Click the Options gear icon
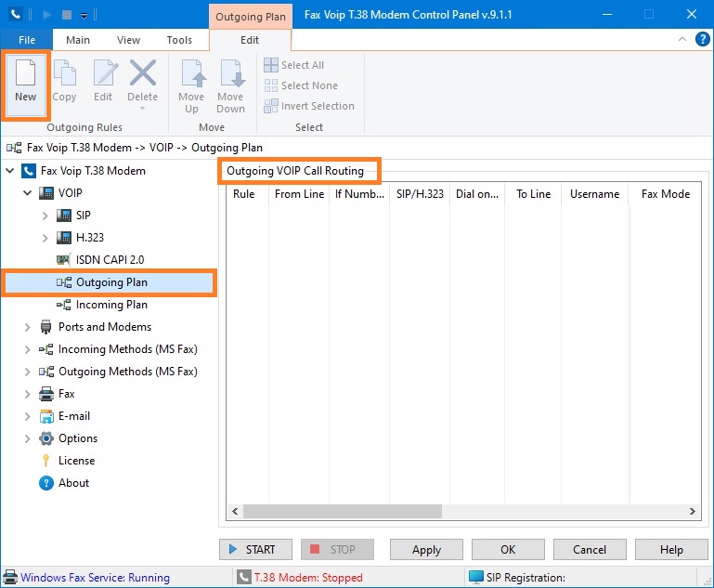Viewport: 714px width, 588px height. (46, 438)
